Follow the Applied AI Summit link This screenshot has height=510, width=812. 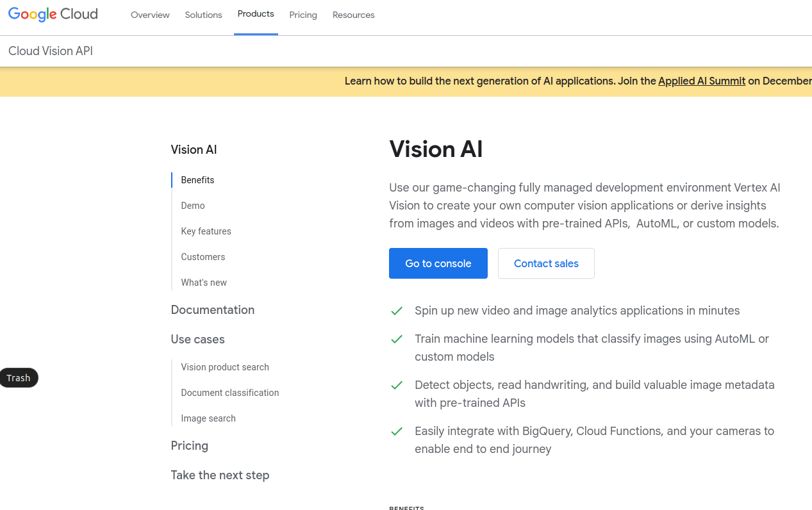[702, 81]
